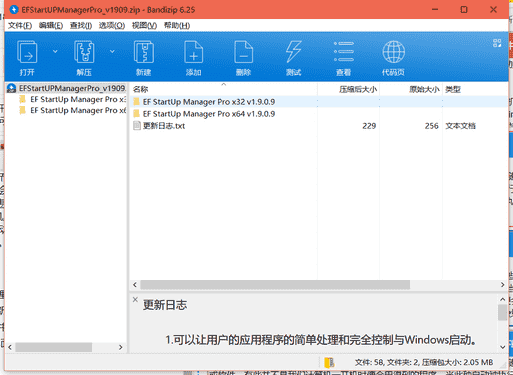
Task: Select EF StartUp Manager Pro x32 v1.9.0.9 folder
Action: [x=209, y=102]
